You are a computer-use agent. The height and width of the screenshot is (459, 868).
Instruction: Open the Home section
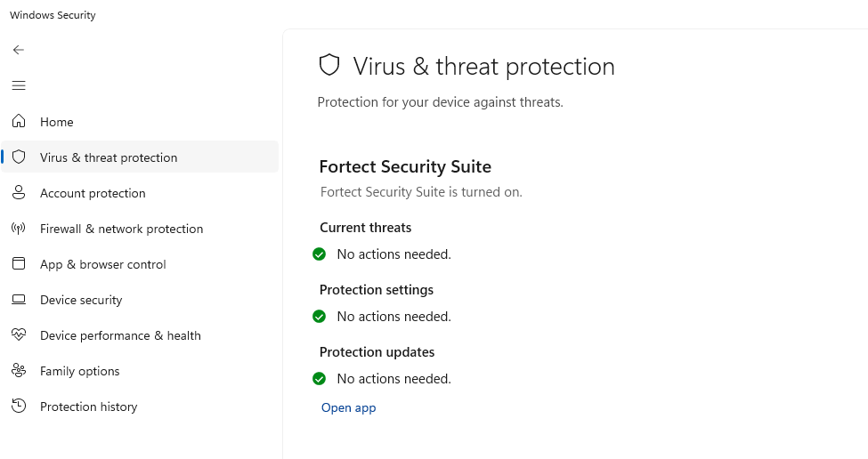57,122
